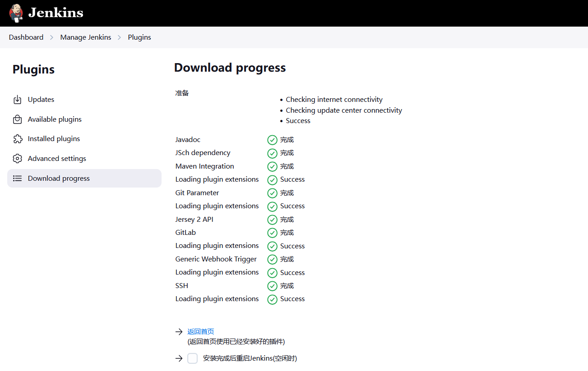Click the 完成 status next to GitLab
The height and width of the screenshot is (371, 588).
coord(287,233)
